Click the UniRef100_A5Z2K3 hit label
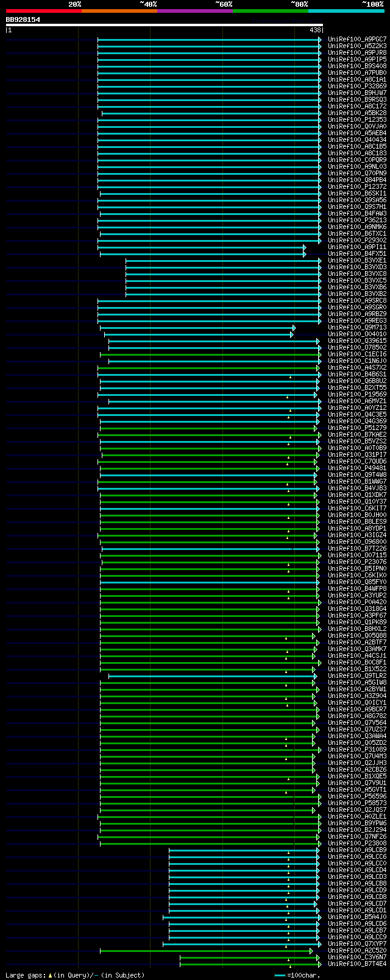 (357, 46)
